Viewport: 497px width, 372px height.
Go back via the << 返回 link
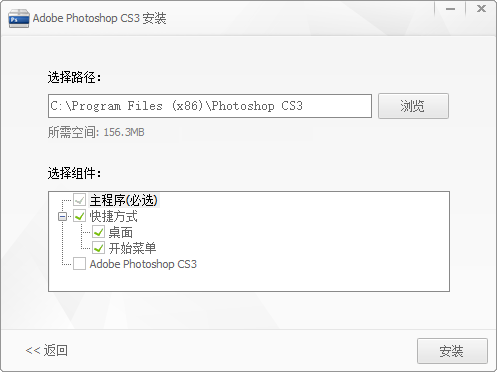(47, 350)
